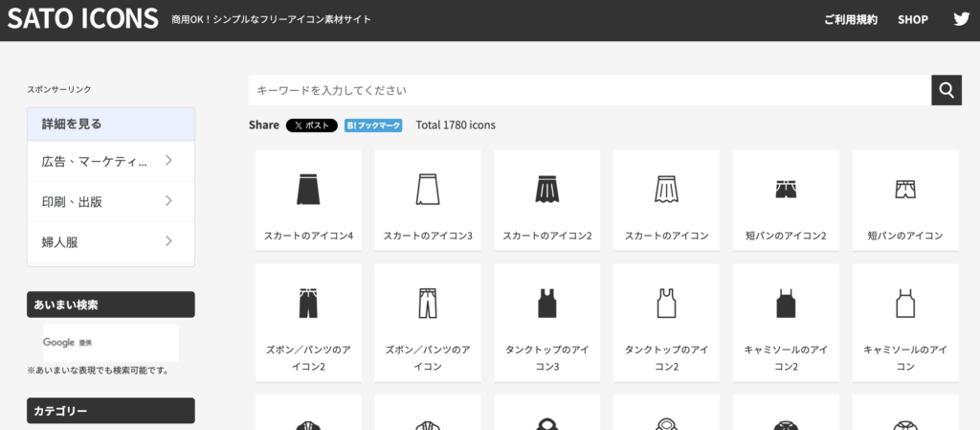The width and height of the screenshot is (980, 430).
Task: Click the ズボン／パンツのアイコン2 label
Action: pyautogui.click(x=308, y=357)
